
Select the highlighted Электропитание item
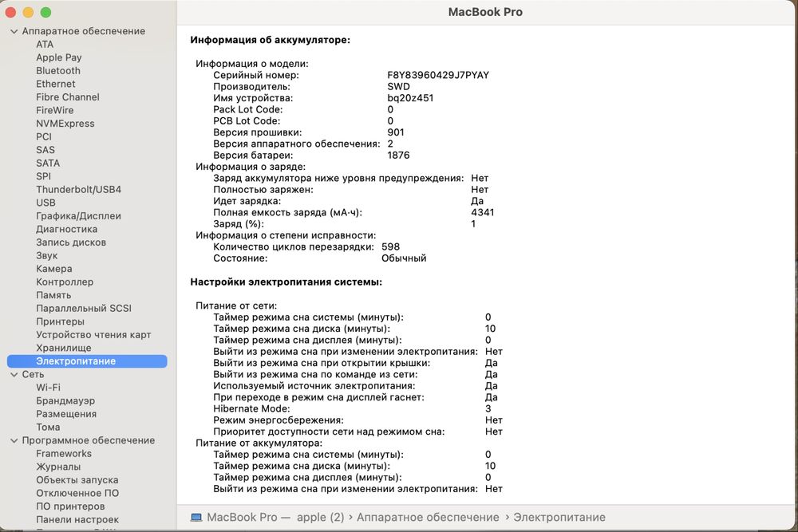[x=87, y=361]
